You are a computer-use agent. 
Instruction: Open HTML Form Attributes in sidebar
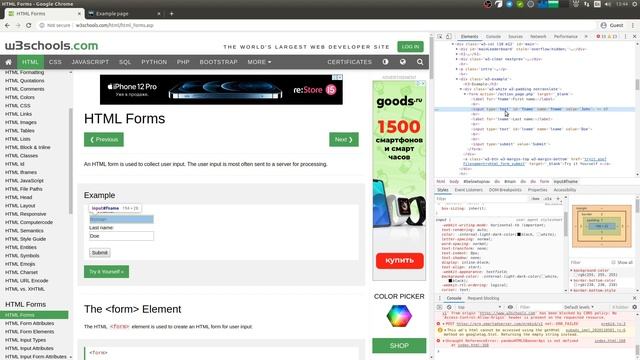(29, 323)
